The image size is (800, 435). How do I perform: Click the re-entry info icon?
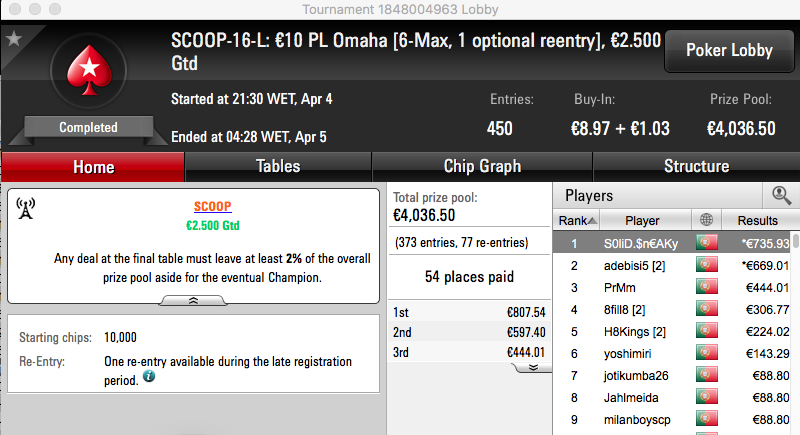149,376
